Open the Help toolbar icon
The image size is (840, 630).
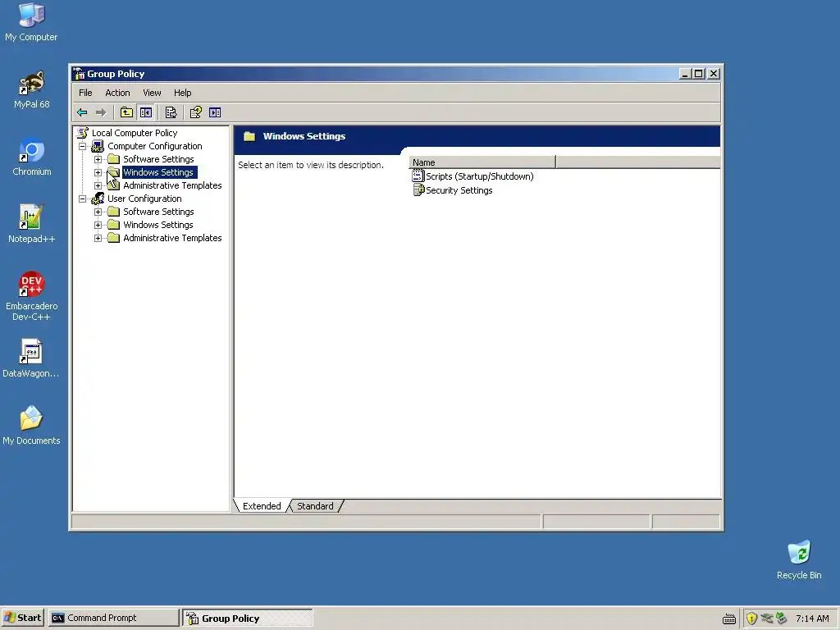(195, 112)
